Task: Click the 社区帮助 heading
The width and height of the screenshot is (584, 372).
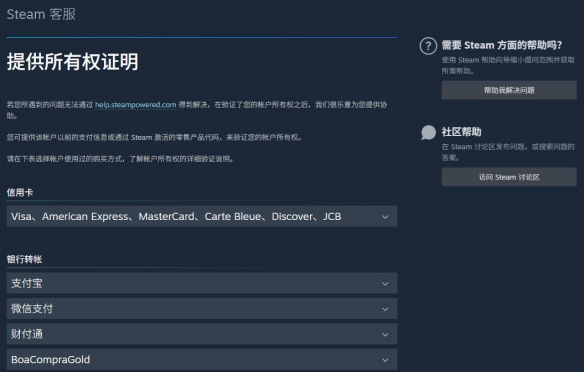Action: pyautogui.click(x=461, y=132)
